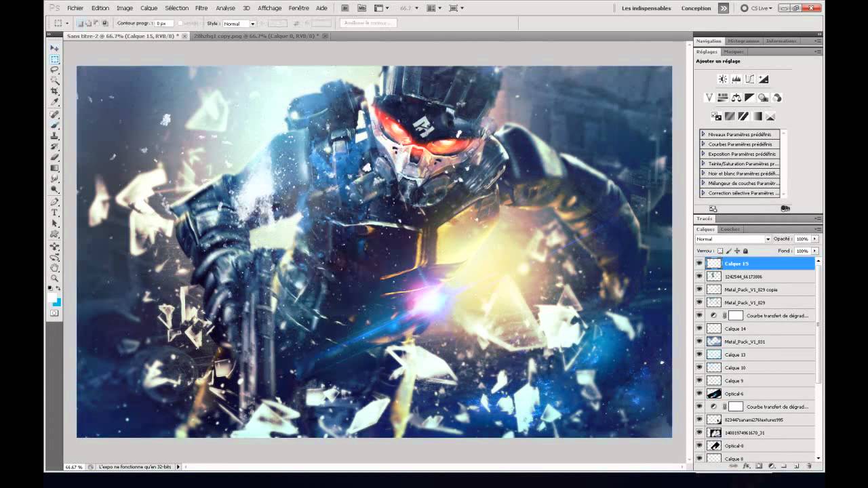Select the Les indispensables workspace
Image resolution: width=868 pixels, height=488 pixels.
pyautogui.click(x=646, y=8)
